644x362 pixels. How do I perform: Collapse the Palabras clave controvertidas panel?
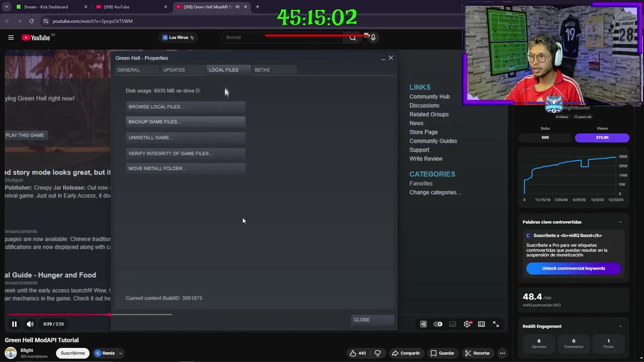click(620, 222)
